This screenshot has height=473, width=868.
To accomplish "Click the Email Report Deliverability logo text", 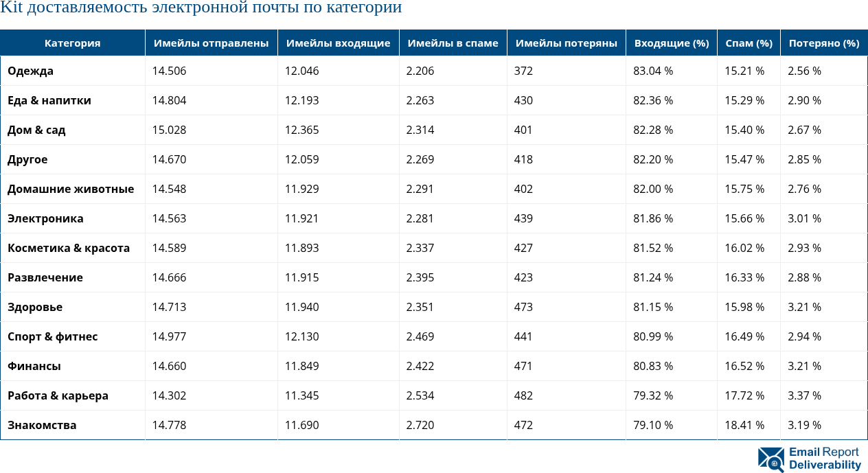I will click(824, 459).
